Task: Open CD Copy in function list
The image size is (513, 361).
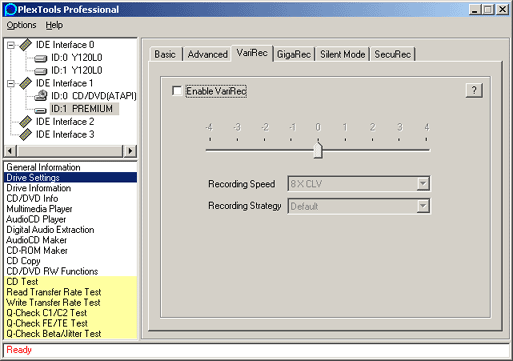Action: coord(70,261)
